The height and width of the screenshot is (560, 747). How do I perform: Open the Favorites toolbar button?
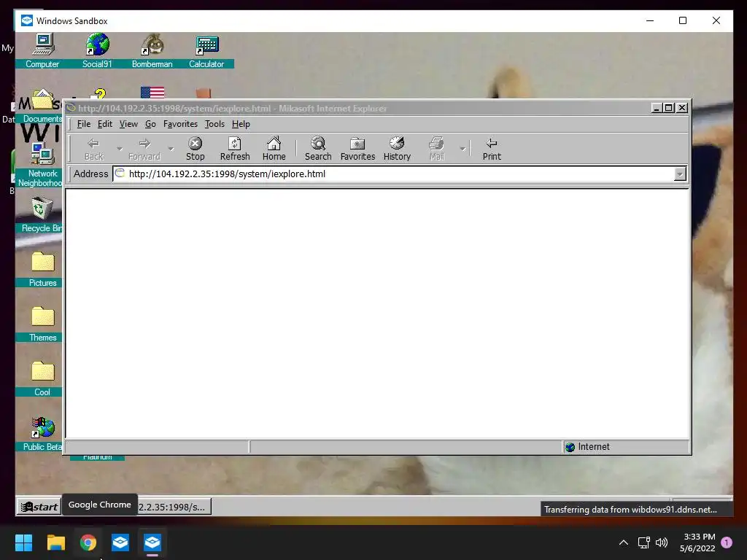tap(357, 149)
